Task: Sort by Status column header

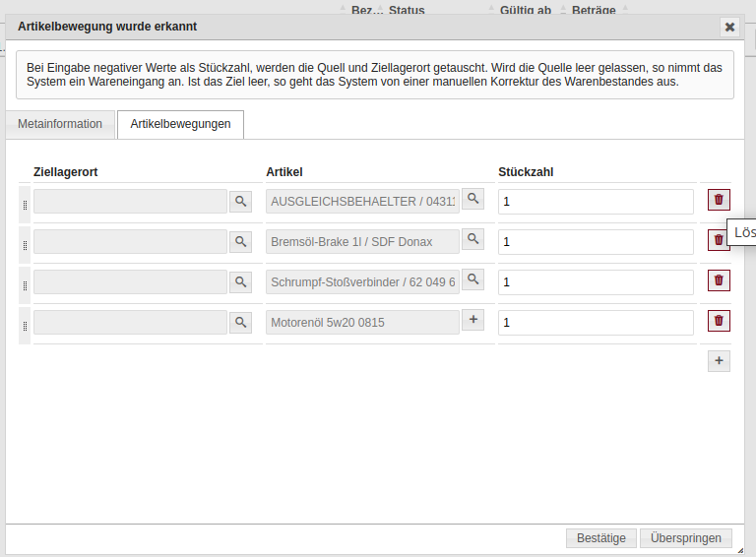Action: click(406, 10)
